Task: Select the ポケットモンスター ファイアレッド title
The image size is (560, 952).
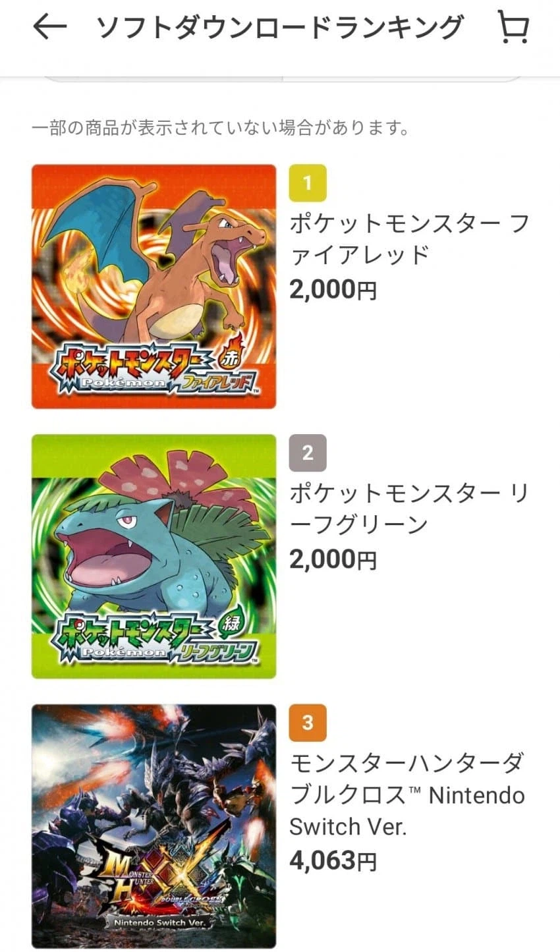Action: (x=408, y=239)
